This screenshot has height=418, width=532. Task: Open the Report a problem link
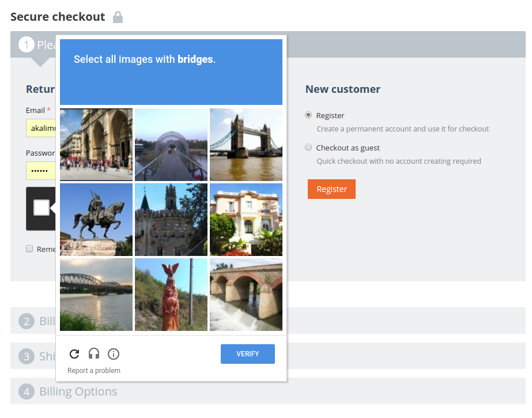[x=93, y=371]
